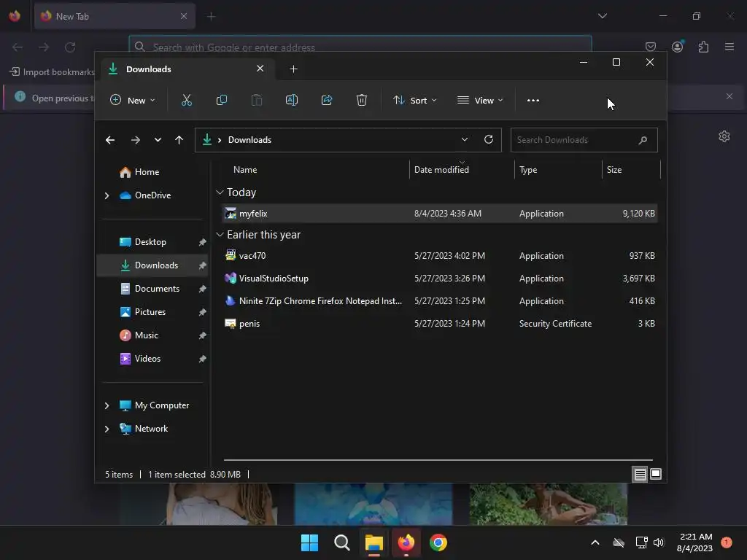
Task: Click the Share icon in toolbar
Action: pyautogui.click(x=327, y=100)
